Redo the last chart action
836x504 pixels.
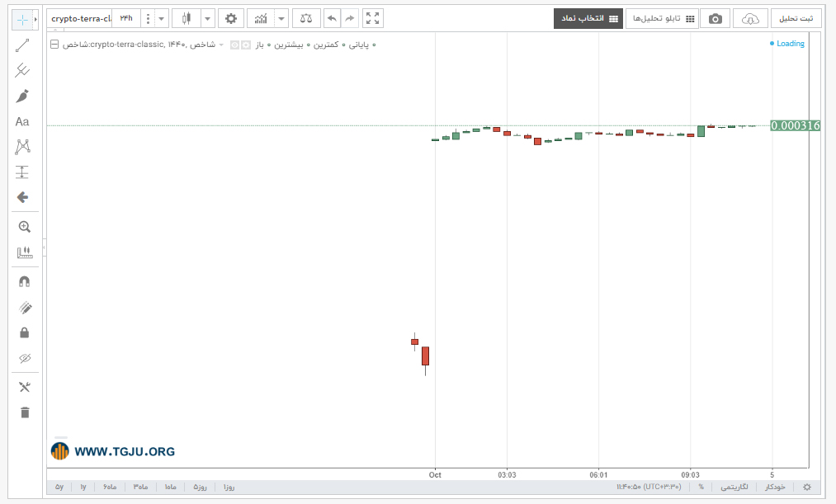point(350,19)
